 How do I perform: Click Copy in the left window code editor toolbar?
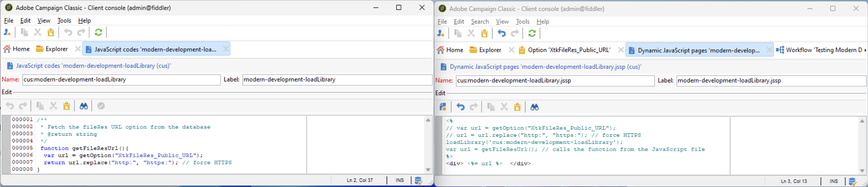point(40,106)
